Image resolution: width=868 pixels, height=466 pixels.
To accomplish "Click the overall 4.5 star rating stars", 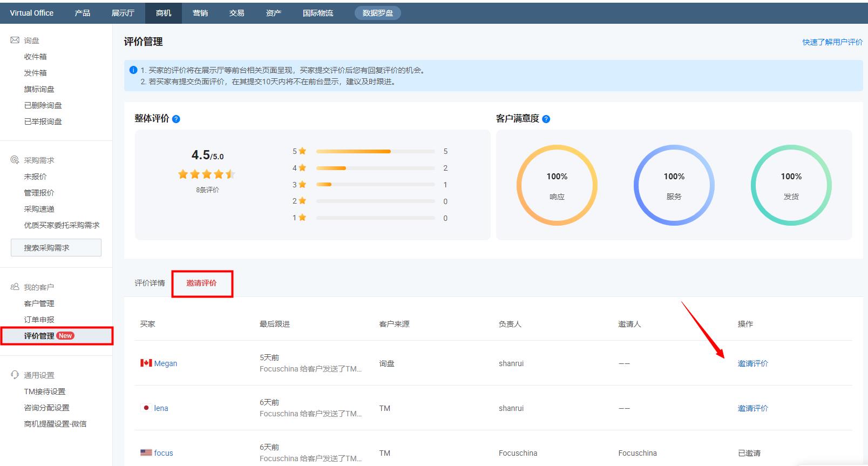I will [207, 174].
